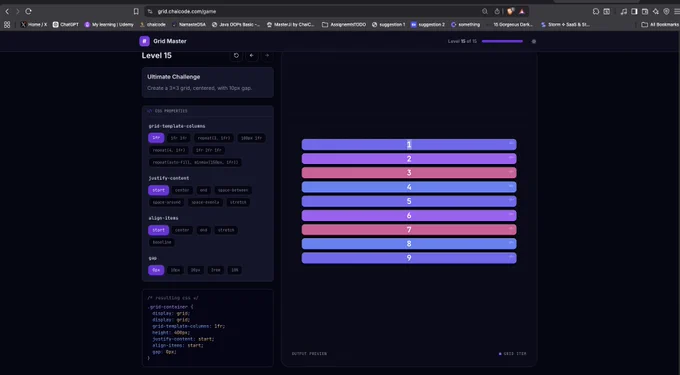Select 1fr 1fr column template

pyautogui.click(x=179, y=138)
